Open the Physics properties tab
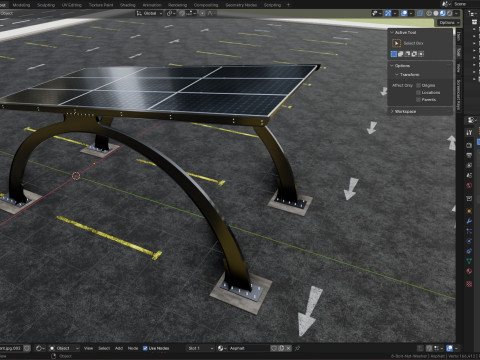 click(469, 241)
